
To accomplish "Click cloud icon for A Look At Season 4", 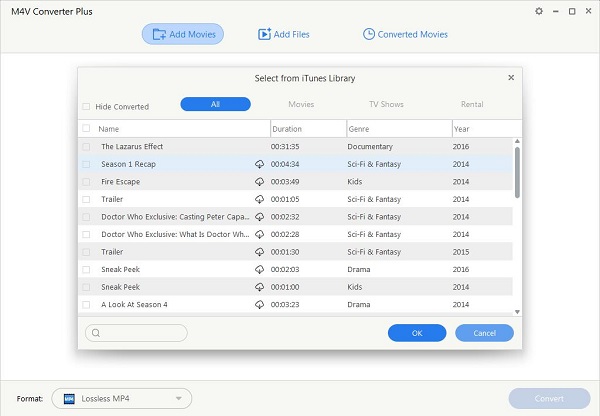I will (x=259, y=305).
